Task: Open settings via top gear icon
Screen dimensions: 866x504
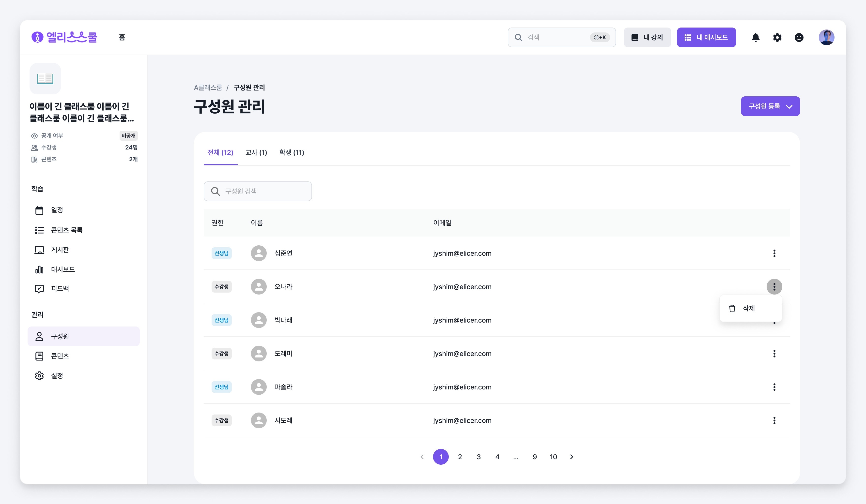Action: [777, 37]
